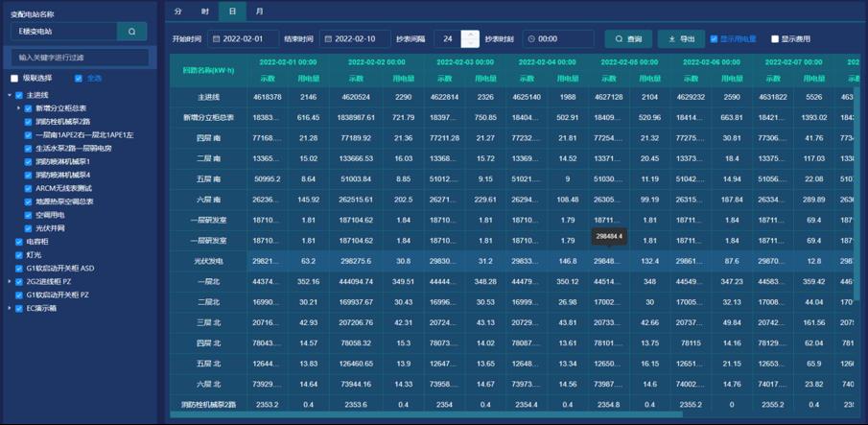Viewport: 868px width, 425px height.
Task: Expand the EC演示箱 tree node
Action: click(x=10, y=309)
